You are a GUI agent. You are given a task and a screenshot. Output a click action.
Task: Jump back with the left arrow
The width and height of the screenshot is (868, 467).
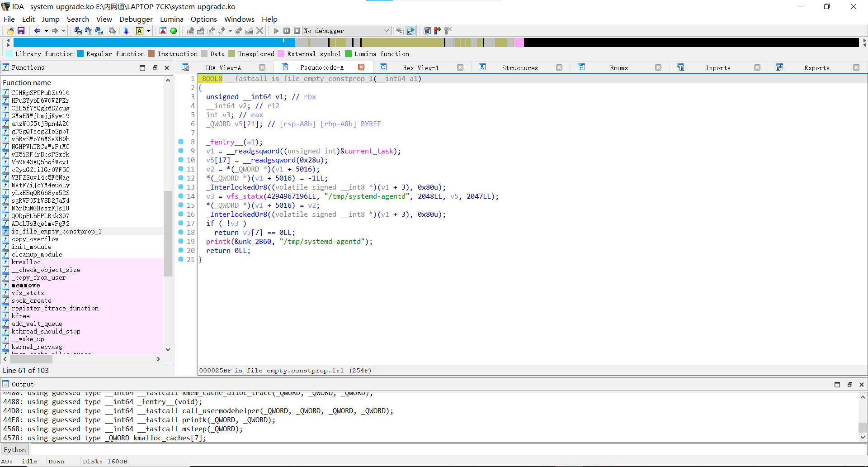tap(37, 31)
